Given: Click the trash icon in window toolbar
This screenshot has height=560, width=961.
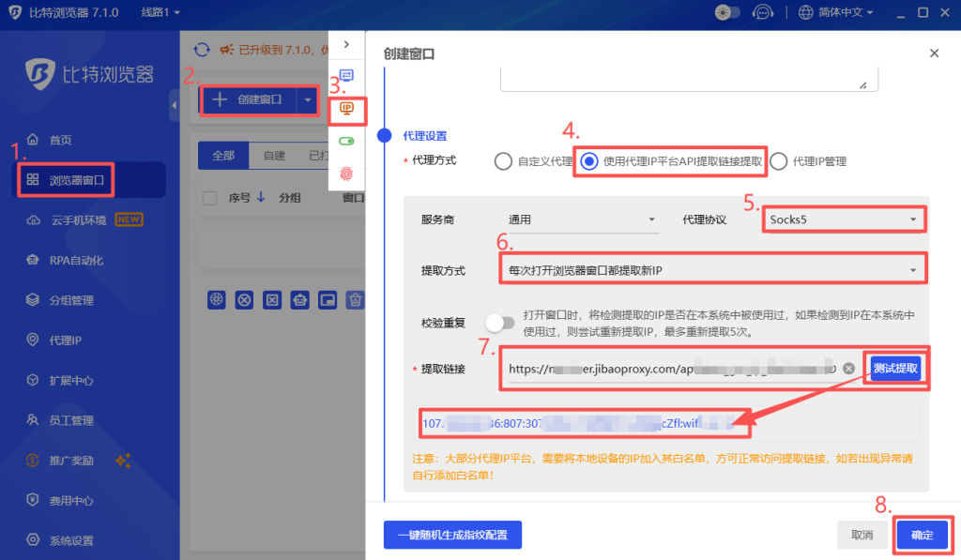Looking at the screenshot, I should click(356, 300).
